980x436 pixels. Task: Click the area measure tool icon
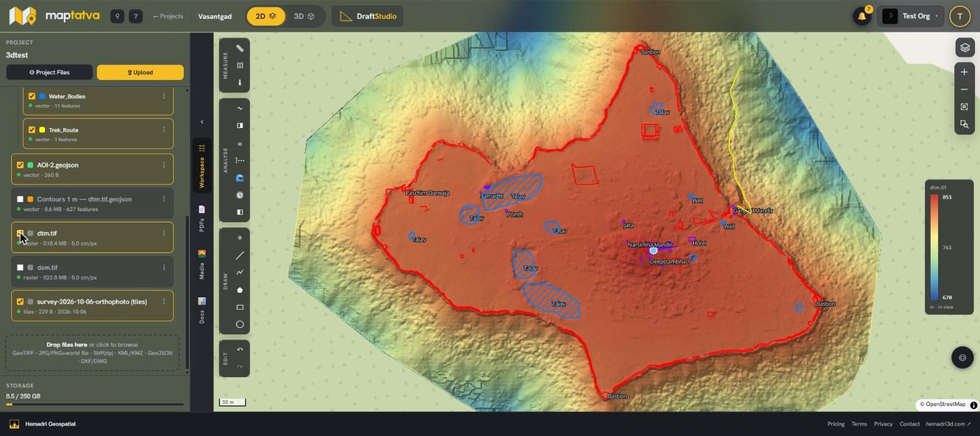pos(240,65)
